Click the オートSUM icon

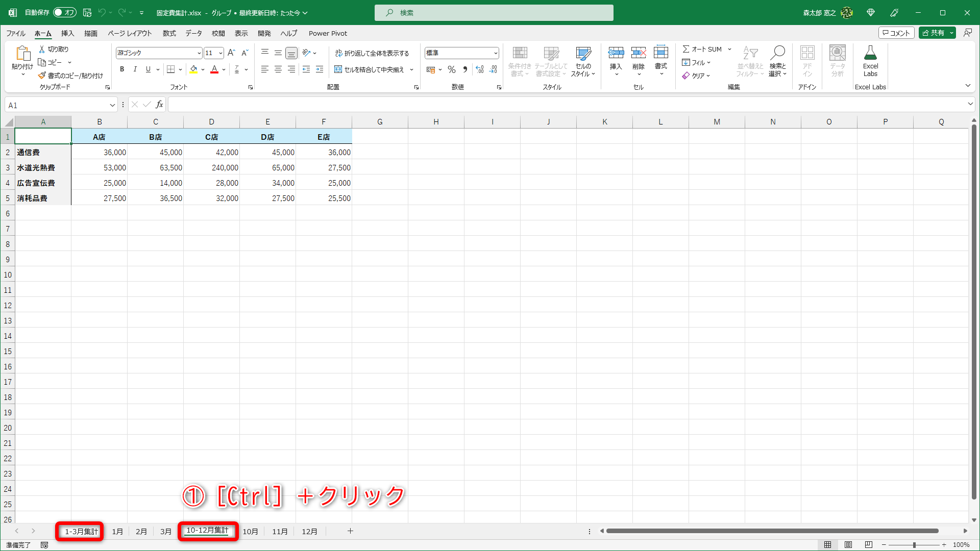[702, 49]
